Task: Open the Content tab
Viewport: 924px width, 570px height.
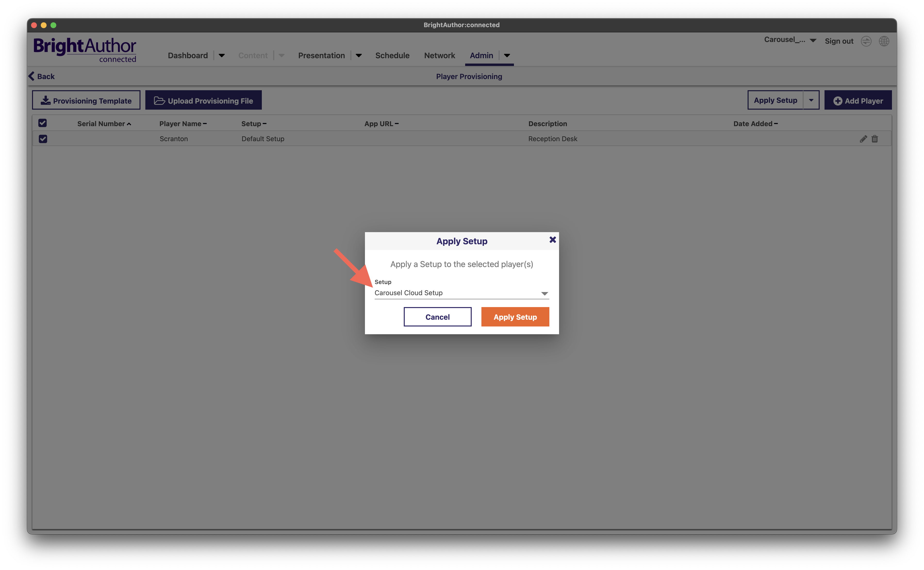Action: [253, 55]
